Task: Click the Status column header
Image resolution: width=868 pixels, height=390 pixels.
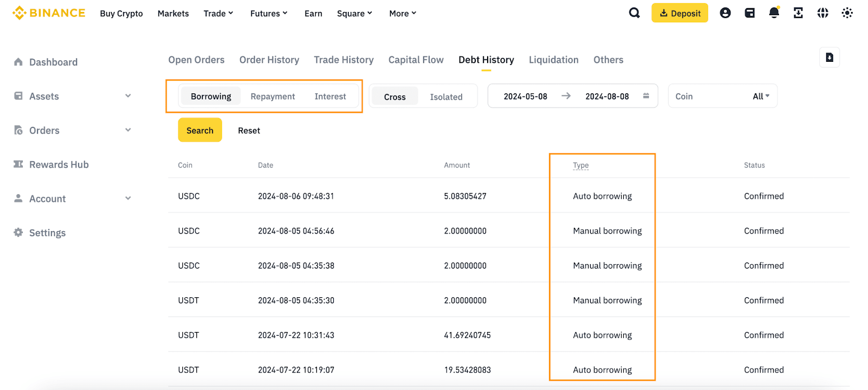Action: (754, 165)
